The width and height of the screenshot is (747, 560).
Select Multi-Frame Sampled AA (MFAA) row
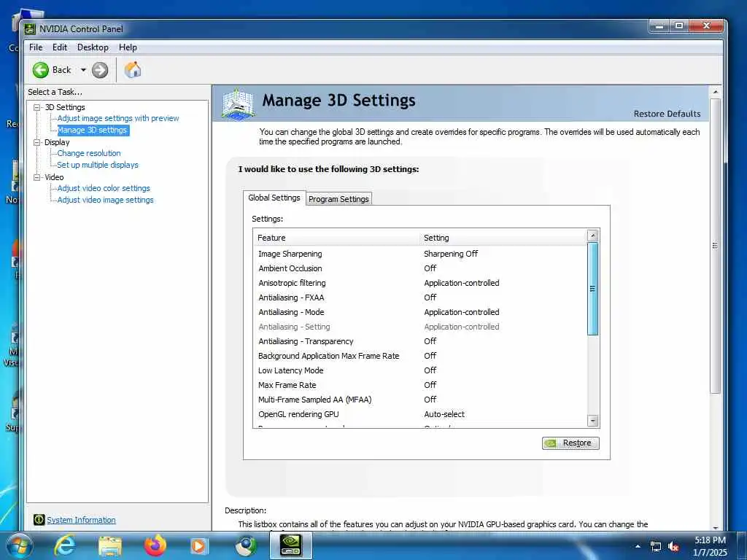[420, 400]
